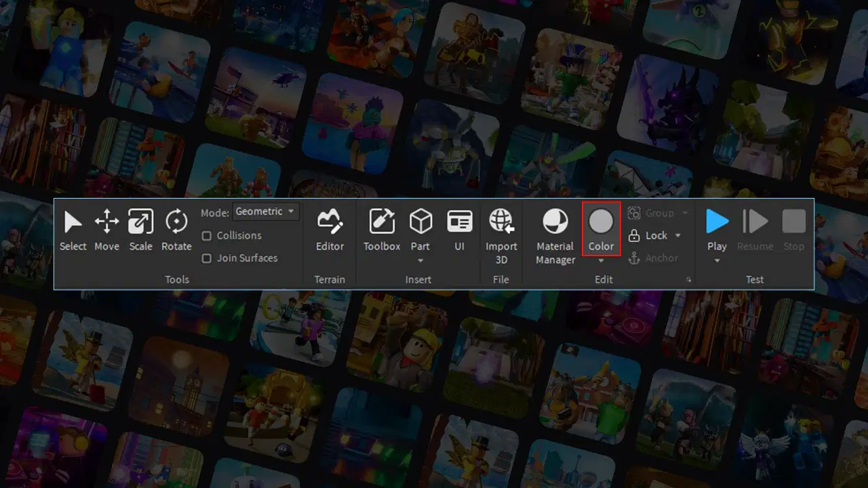868x488 pixels.
Task: Open the Play options dropdown arrow
Action: click(717, 260)
